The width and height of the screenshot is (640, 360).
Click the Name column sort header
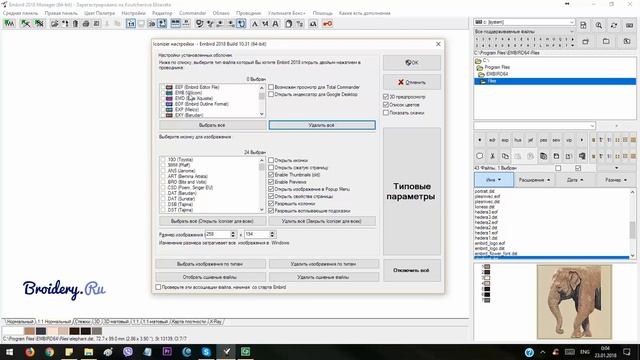tap(494, 180)
